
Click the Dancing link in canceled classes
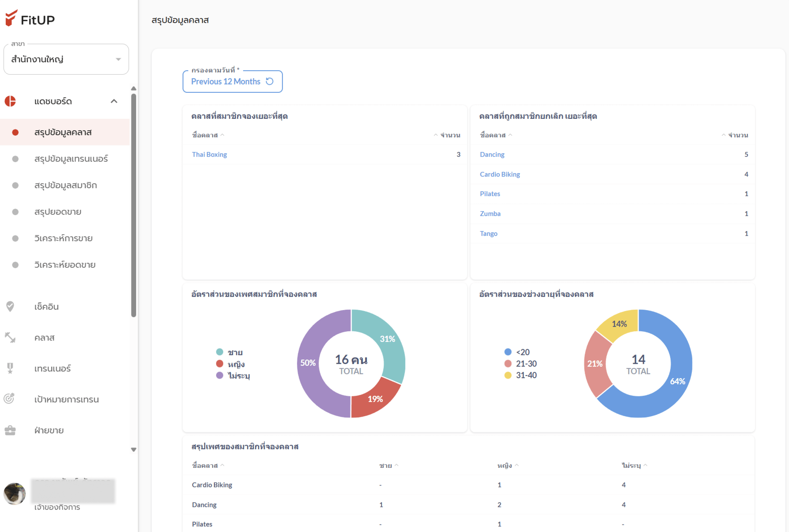[x=492, y=154]
